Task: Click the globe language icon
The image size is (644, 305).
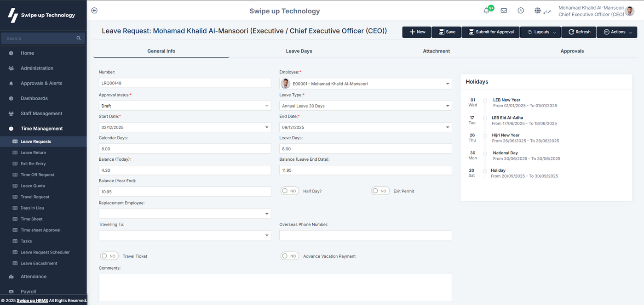Action: 538,11
